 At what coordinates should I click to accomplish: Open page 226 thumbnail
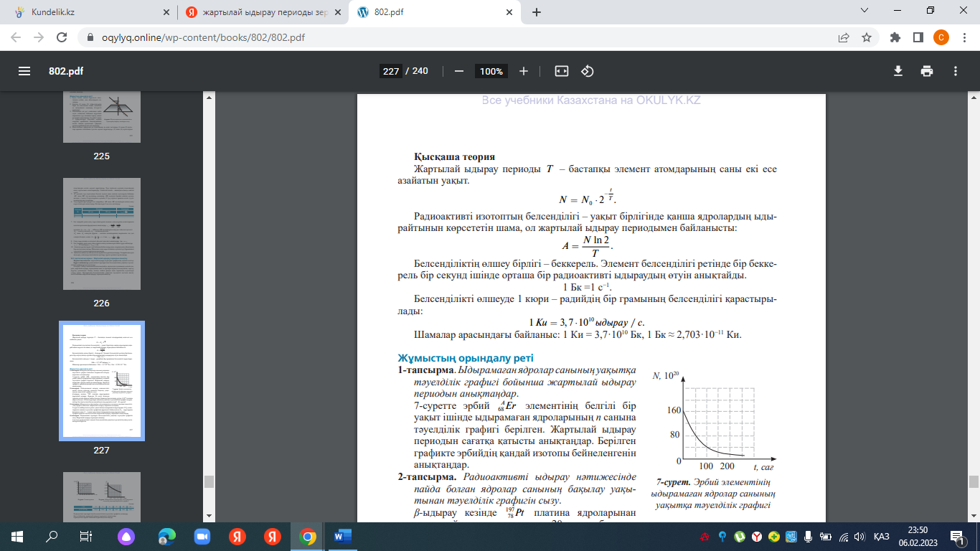(x=101, y=234)
